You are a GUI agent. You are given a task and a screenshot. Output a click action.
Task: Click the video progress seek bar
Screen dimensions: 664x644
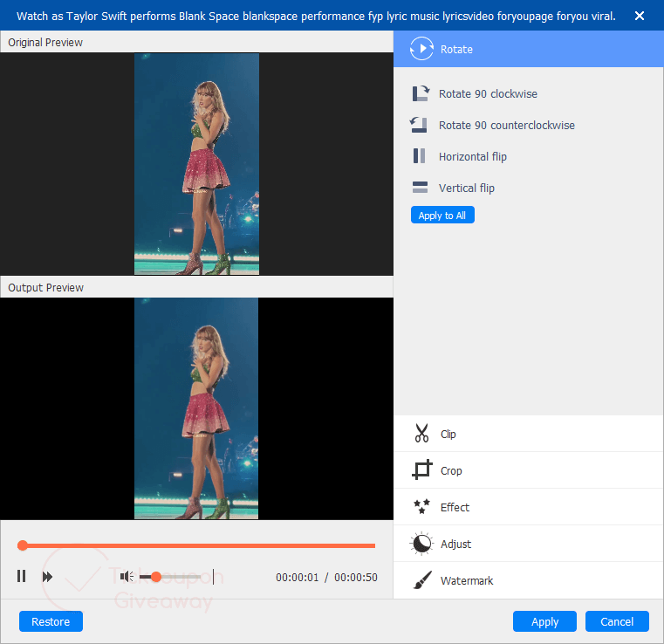point(199,545)
